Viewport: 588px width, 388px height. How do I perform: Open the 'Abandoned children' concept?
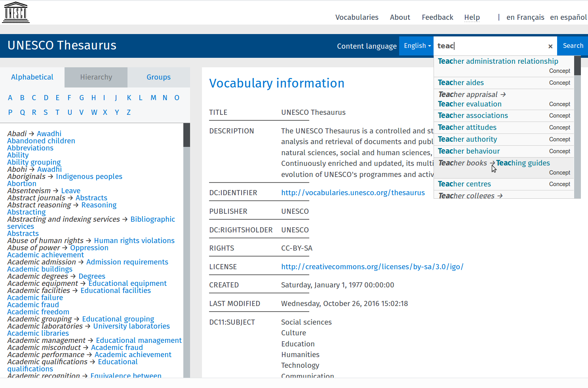(x=41, y=141)
